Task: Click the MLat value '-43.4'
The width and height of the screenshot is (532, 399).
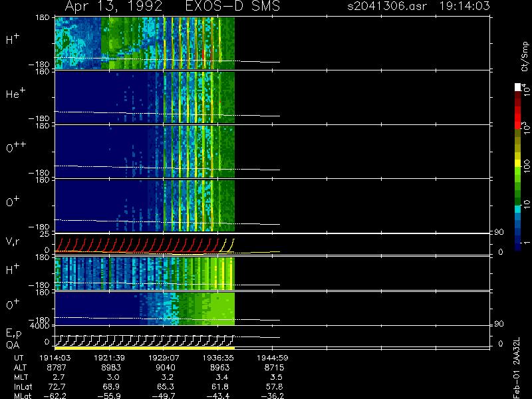Action: pyautogui.click(x=218, y=396)
